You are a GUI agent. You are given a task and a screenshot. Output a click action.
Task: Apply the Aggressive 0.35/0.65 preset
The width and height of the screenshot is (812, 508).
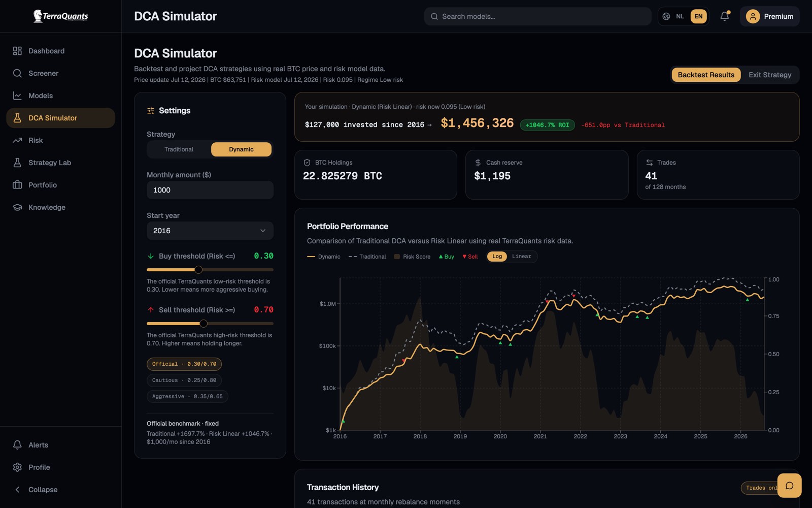pos(187,397)
